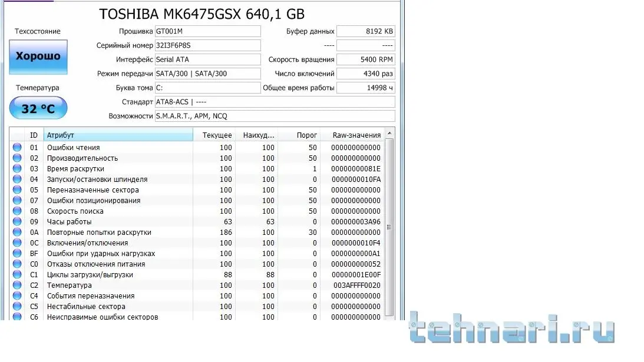644x362 pixels.
Task: Click threshold value 30 in row 0A
Action: (312, 233)
